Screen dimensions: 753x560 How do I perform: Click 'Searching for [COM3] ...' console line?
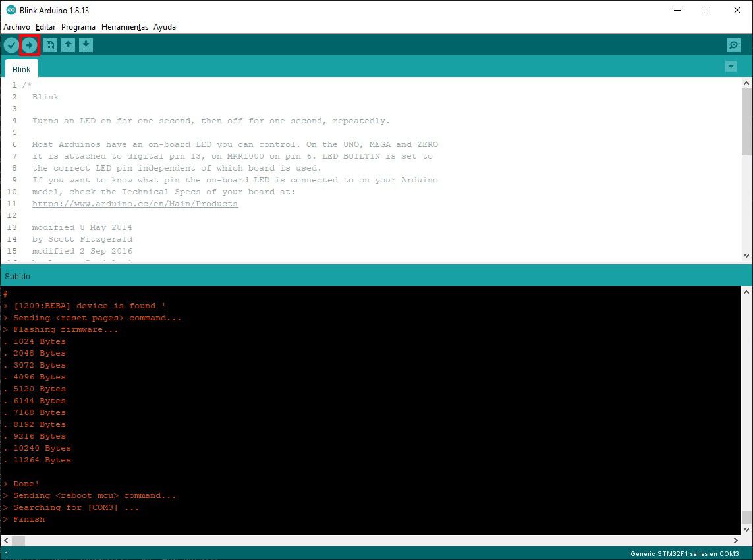pyautogui.click(x=71, y=508)
